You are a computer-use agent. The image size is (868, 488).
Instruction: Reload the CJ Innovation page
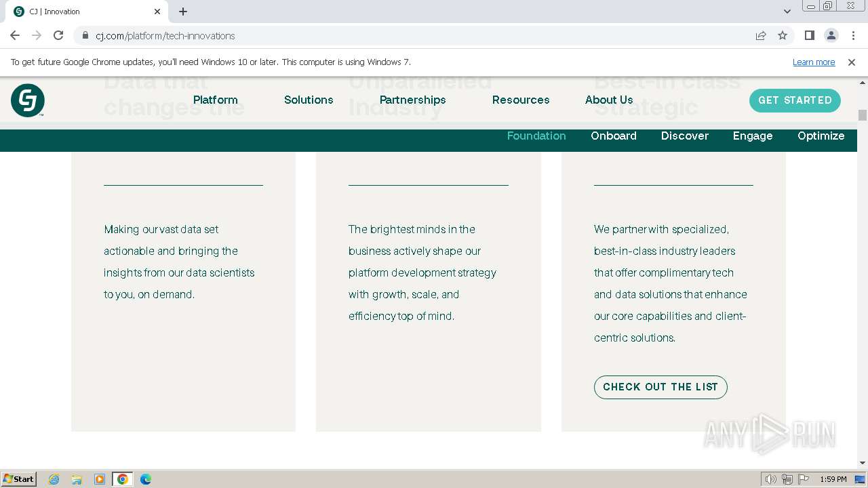click(x=58, y=35)
